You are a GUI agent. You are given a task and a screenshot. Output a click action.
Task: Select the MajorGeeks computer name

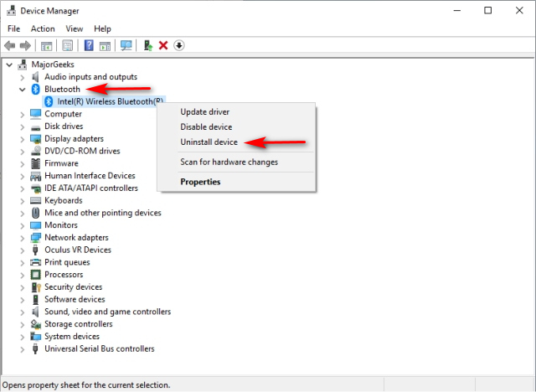point(53,64)
